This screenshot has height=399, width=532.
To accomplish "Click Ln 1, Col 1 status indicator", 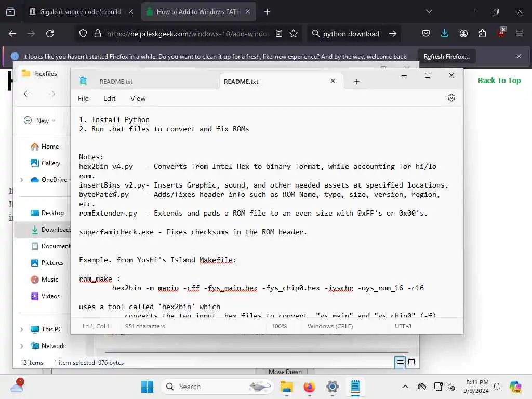I will [96, 326].
